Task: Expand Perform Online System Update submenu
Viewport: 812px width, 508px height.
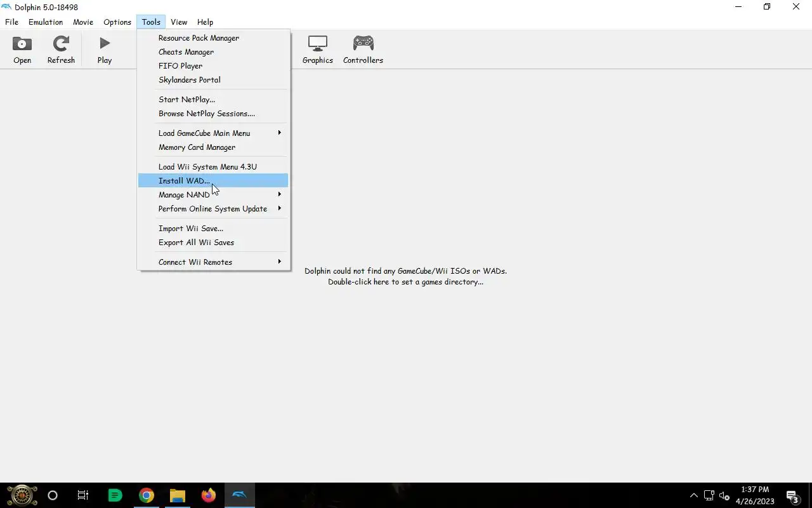Action: click(x=213, y=209)
